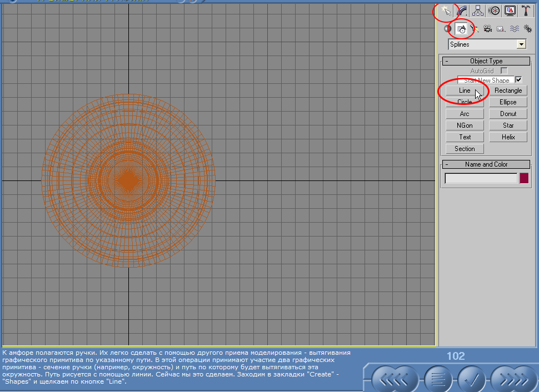Open the Display panel tab
The width and height of the screenshot is (539, 392).
click(x=510, y=11)
